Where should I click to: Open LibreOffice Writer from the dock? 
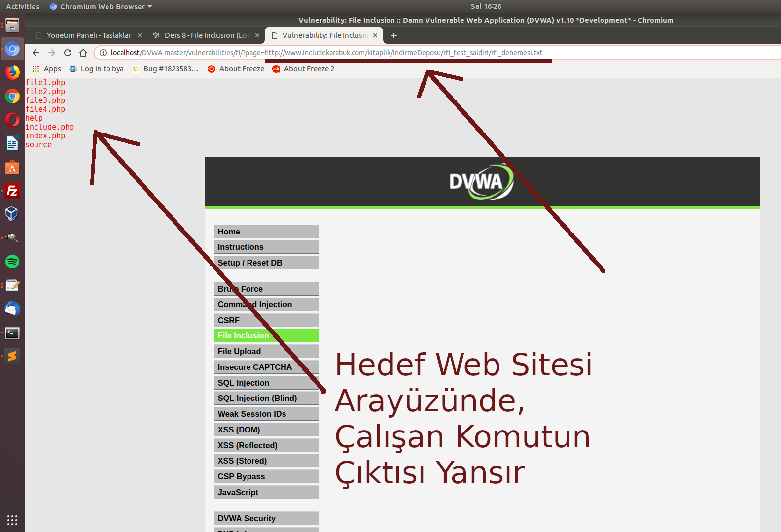[x=12, y=143]
